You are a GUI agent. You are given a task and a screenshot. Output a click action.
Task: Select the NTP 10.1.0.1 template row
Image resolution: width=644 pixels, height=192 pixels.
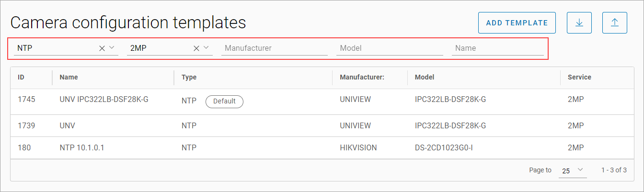tap(82, 148)
